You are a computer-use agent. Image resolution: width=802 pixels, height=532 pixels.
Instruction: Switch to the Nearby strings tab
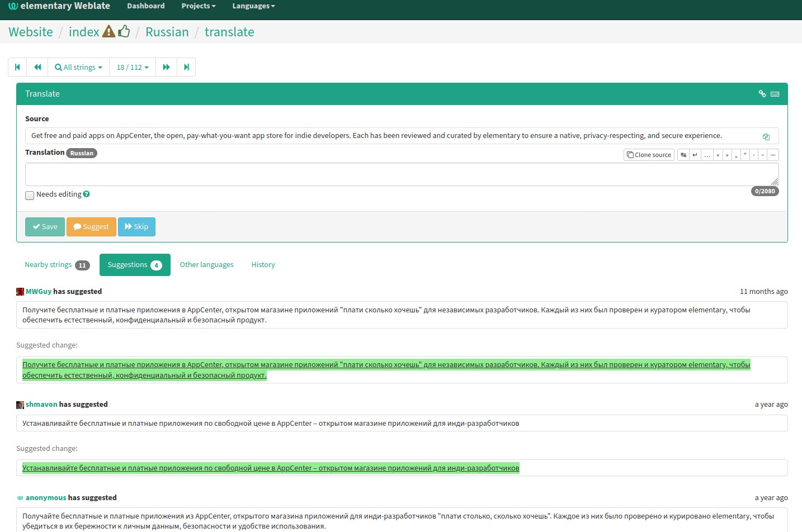57,265
